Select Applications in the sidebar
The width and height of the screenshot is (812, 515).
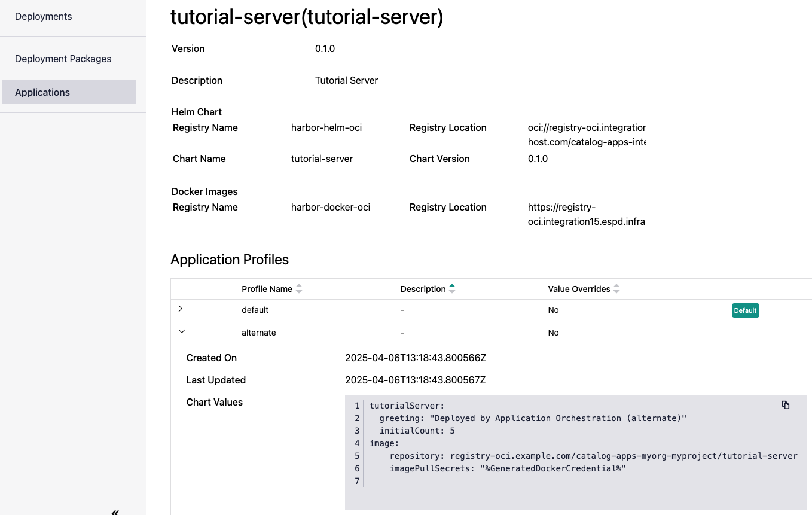(x=42, y=92)
